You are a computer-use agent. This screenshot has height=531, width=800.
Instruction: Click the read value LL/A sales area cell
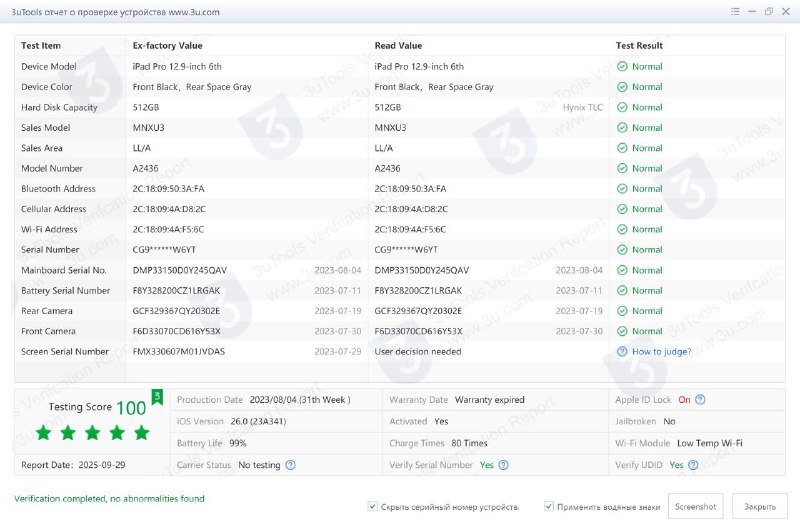(x=384, y=148)
